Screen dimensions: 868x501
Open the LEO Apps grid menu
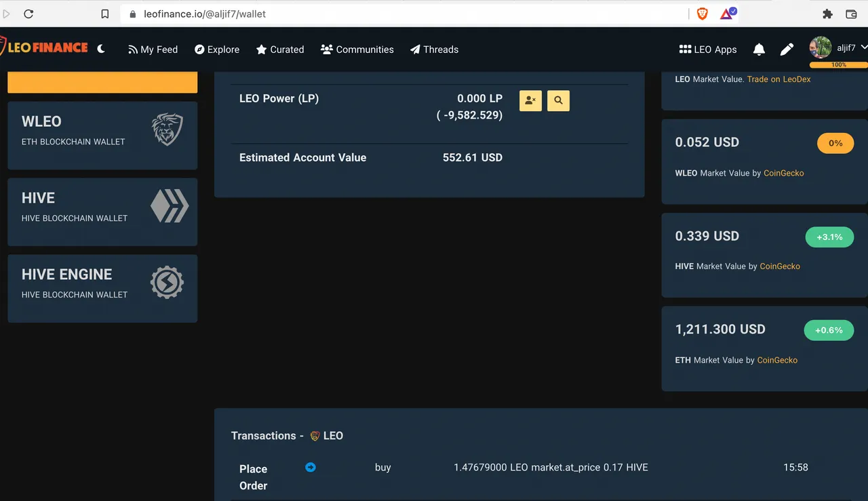point(708,49)
